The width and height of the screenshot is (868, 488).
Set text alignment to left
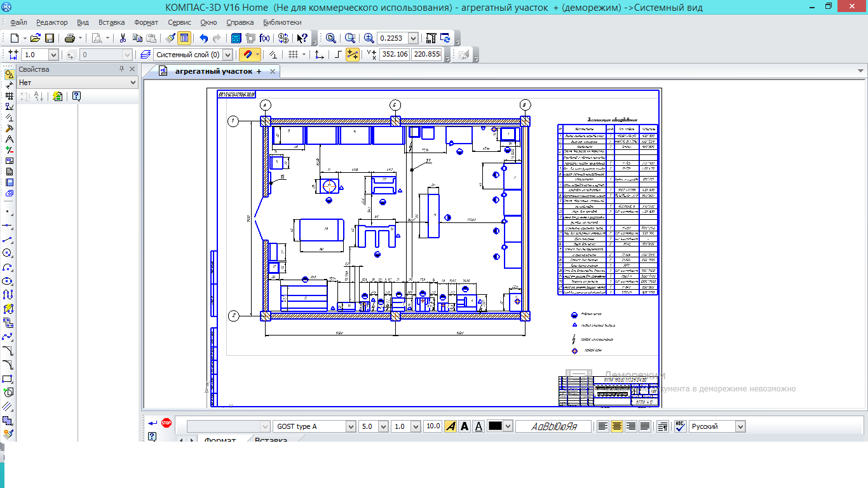602,426
